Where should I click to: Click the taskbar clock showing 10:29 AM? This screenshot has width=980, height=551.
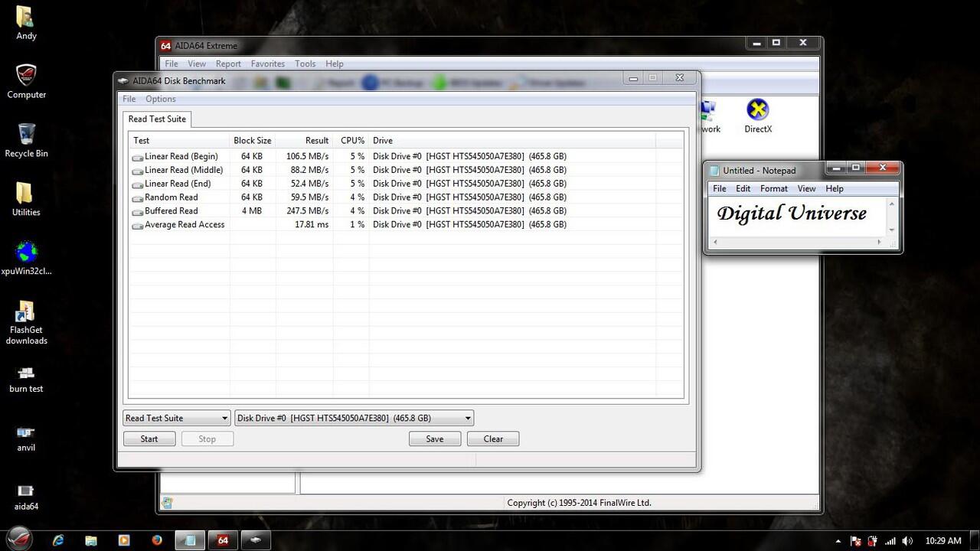click(942, 541)
